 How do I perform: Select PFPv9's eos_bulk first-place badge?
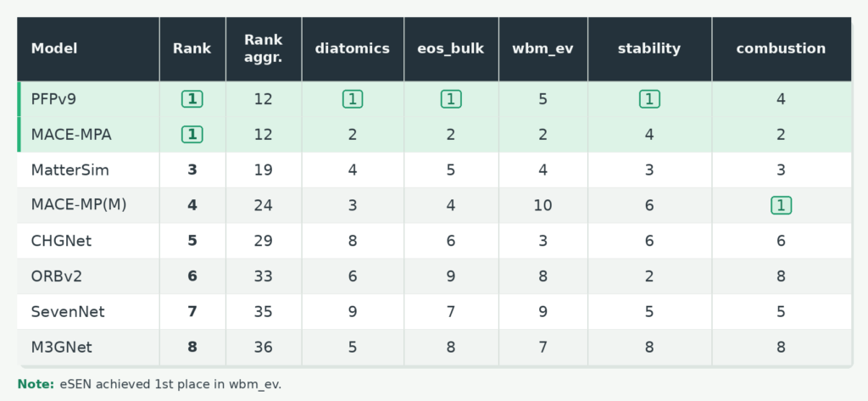[451, 99]
